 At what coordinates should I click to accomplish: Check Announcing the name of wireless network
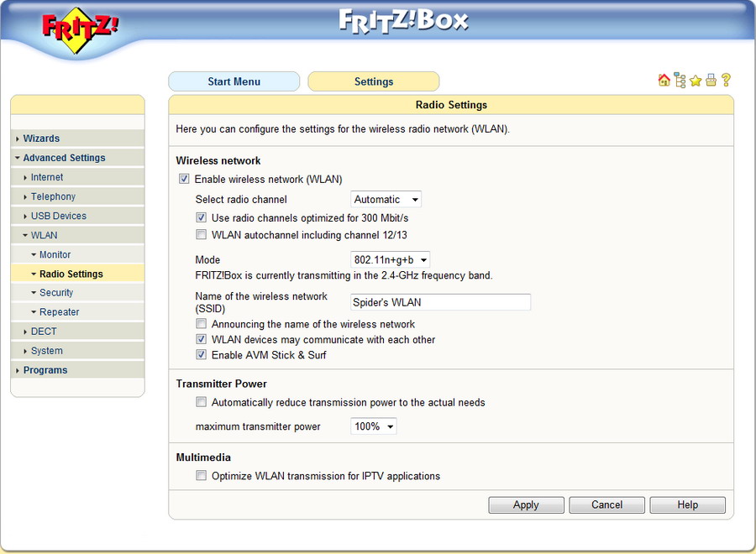pos(201,324)
